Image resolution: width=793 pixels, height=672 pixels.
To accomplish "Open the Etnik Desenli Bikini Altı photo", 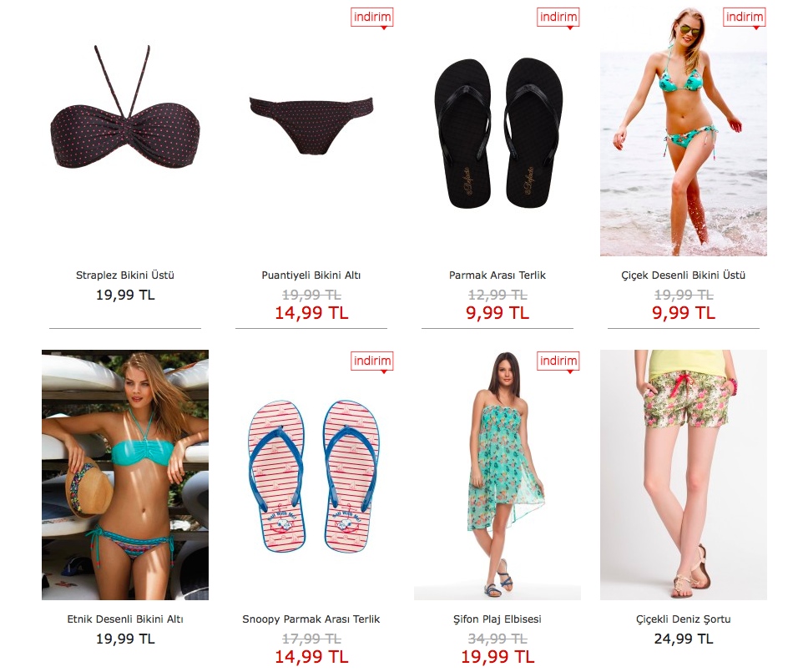I will [x=125, y=475].
